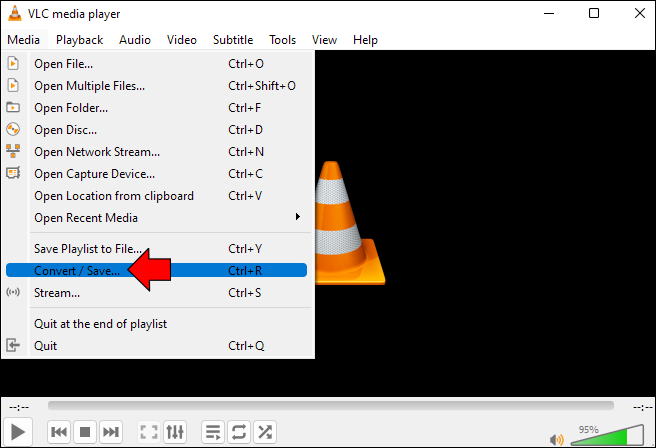656x448 pixels.
Task: Click the Open Capture Device icon
Action: pos(13,172)
